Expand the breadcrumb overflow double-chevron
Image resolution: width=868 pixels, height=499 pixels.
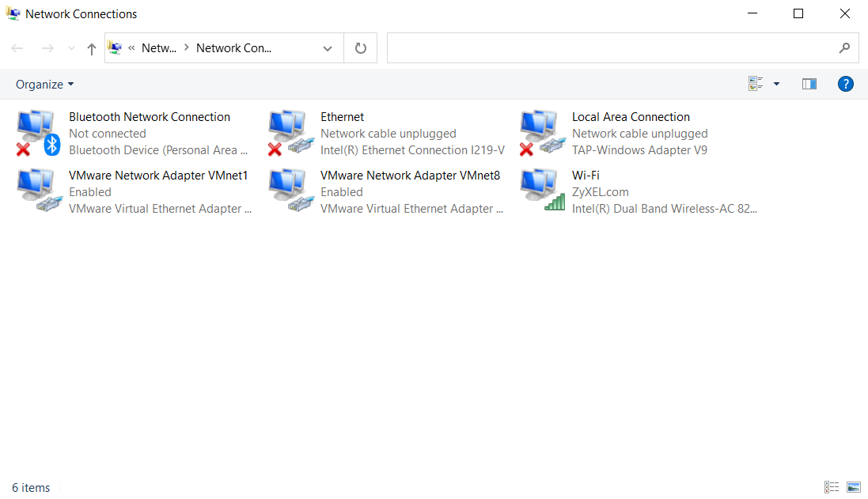(x=132, y=48)
